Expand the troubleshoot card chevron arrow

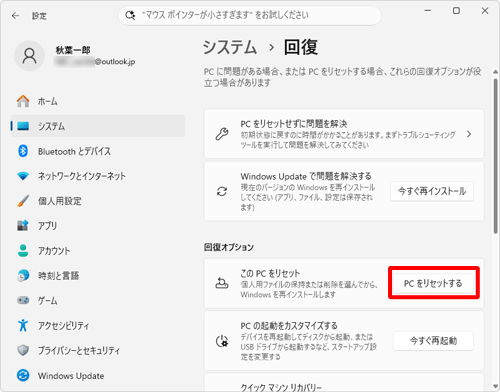point(469,134)
